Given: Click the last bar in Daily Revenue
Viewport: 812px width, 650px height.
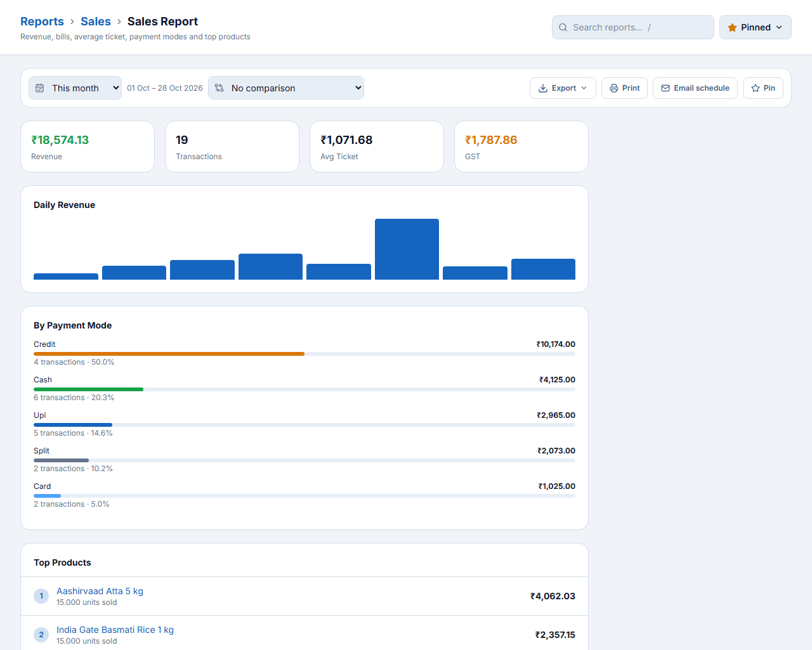Looking at the screenshot, I should click(543, 269).
